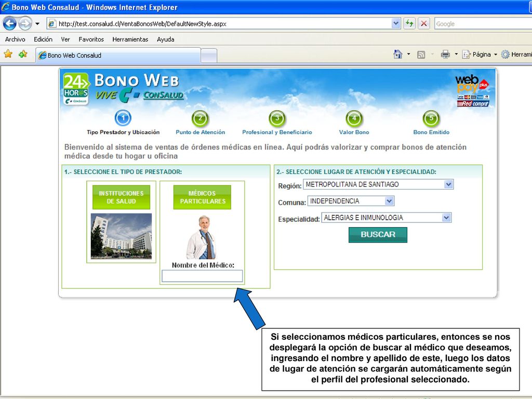The width and height of the screenshot is (532, 399).
Task: Click the Valor Bono link text
Action: click(354, 132)
